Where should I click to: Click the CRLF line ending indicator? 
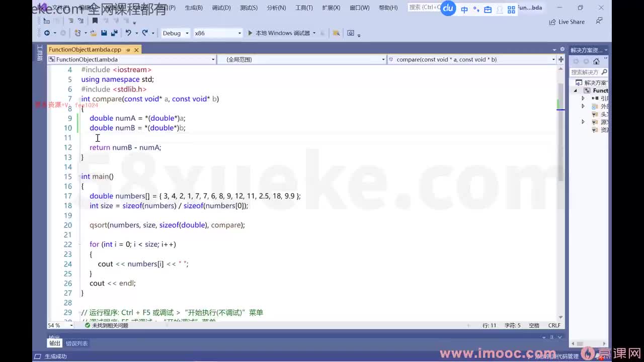pyautogui.click(x=554, y=325)
